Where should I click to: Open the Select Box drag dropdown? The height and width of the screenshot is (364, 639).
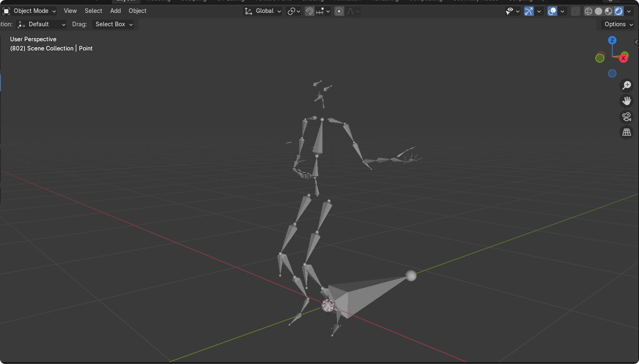(x=113, y=24)
